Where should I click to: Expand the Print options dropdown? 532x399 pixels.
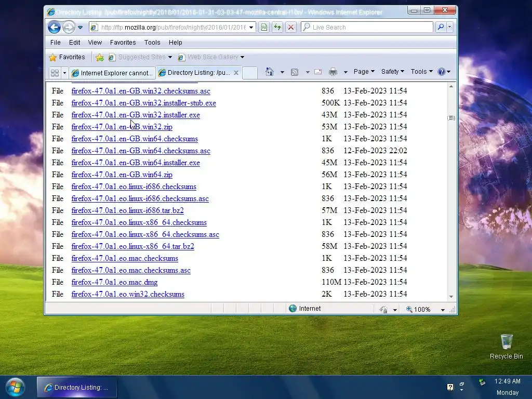[345, 72]
